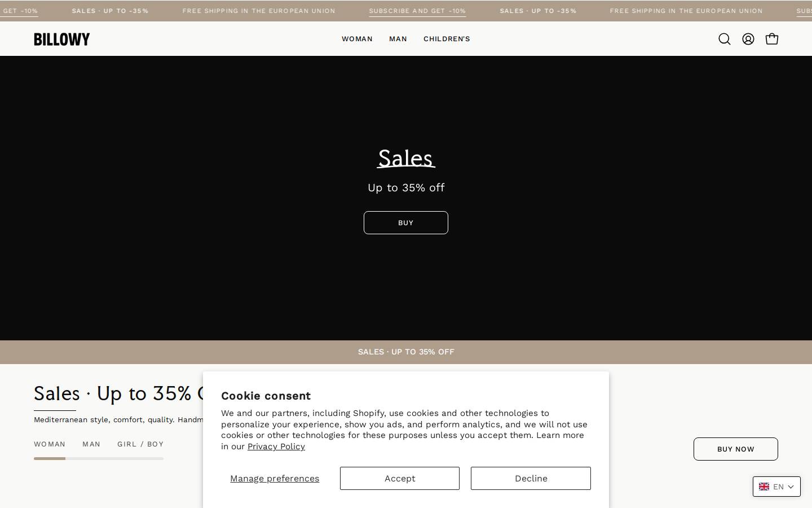Click the first FREE SHIPPING IN THE EUROPEAN UNION text
Image resolution: width=812 pixels, height=508 pixels.
(259, 11)
